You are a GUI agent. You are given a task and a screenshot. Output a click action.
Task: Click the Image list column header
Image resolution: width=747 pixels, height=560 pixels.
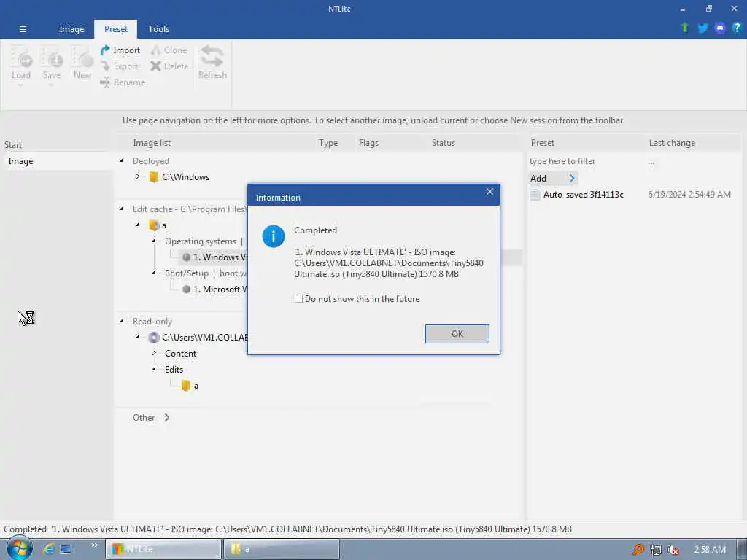tap(152, 143)
